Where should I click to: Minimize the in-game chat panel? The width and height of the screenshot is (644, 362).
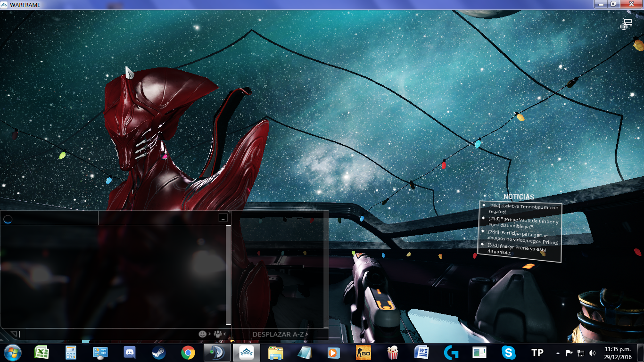click(223, 217)
